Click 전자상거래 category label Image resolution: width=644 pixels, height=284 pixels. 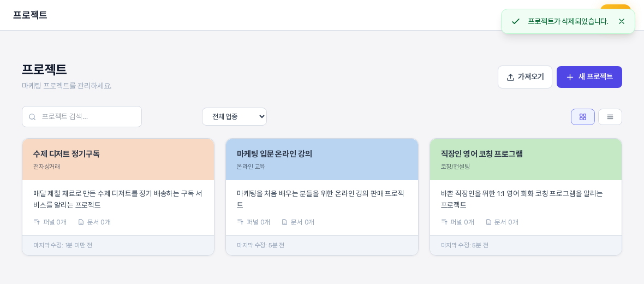47,167
